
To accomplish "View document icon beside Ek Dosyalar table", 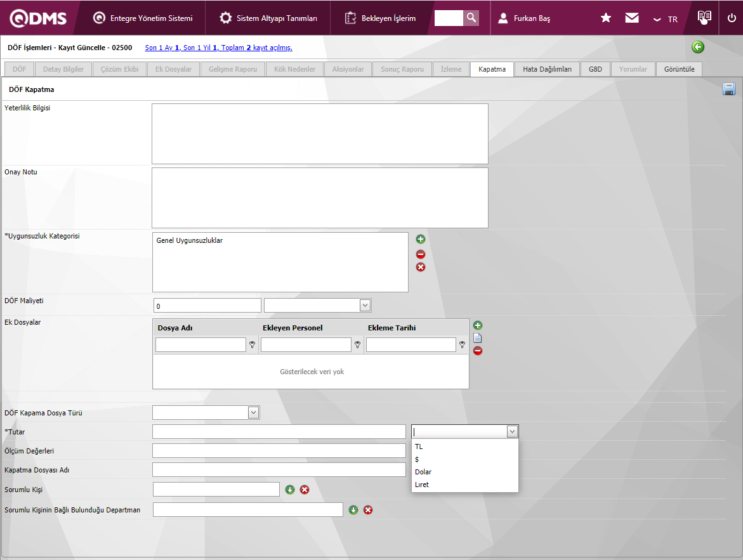I will pyautogui.click(x=478, y=338).
